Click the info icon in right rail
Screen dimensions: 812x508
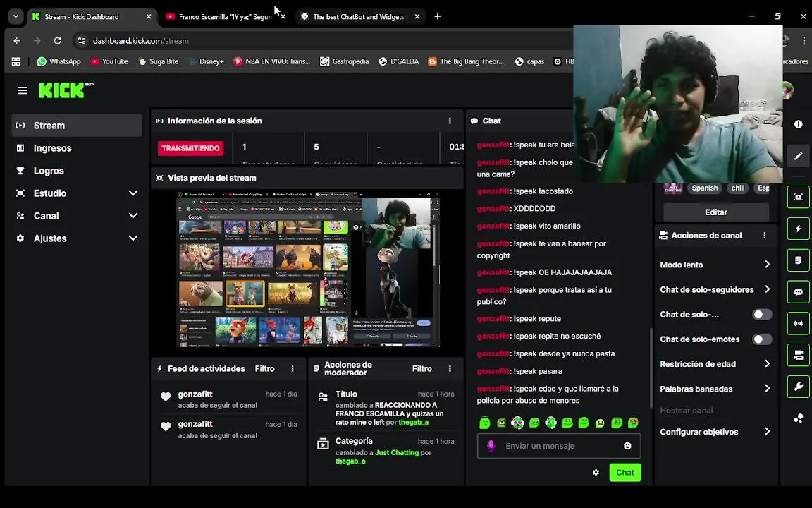798,124
